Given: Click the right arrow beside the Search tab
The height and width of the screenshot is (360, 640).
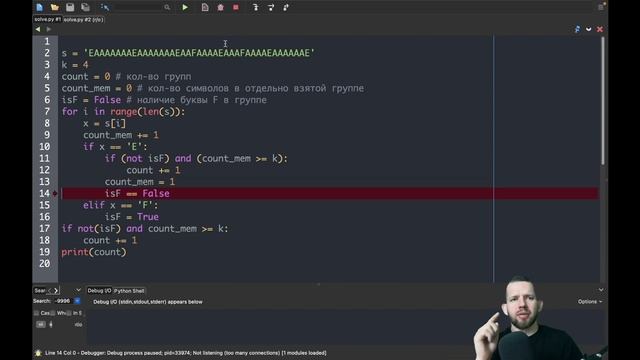Looking at the screenshot, I should 56,291.
